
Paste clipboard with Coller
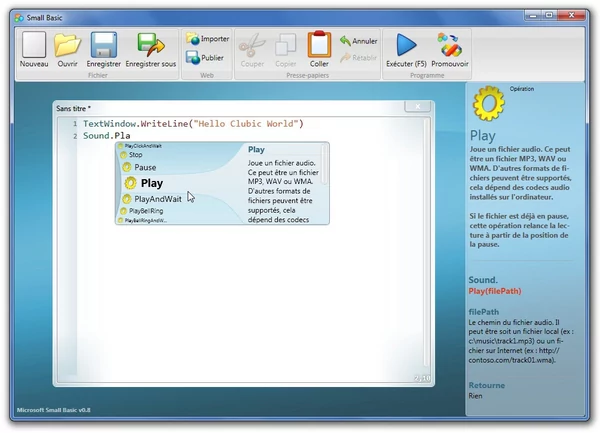pyautogui.click(x=319, y=50)
